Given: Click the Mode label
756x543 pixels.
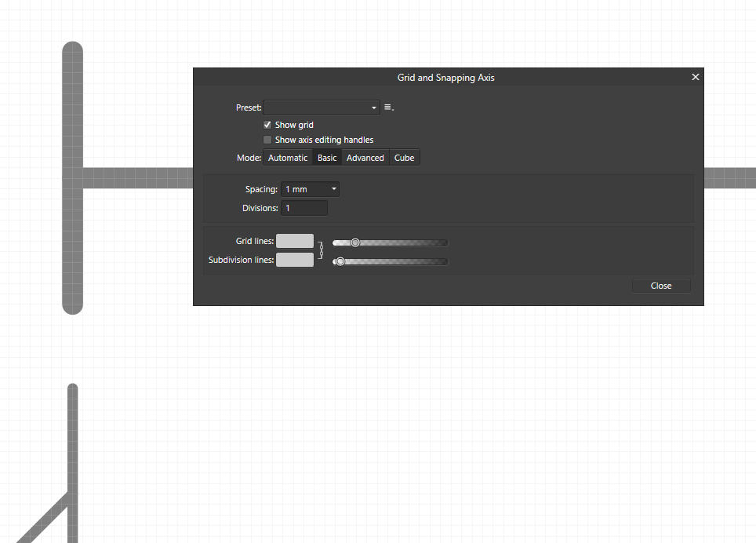Looking at the screenshot, I should (x=249, y=158).
